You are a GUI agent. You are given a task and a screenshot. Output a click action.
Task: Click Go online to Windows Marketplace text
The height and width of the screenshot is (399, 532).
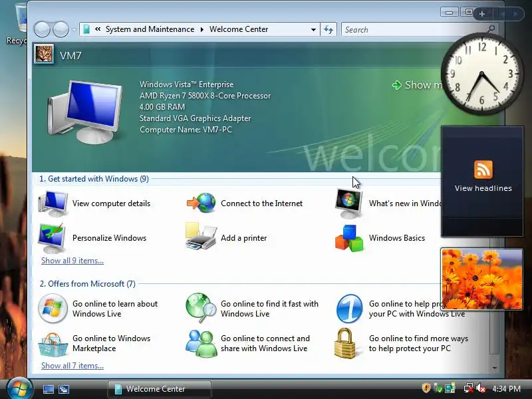point(111,343)
